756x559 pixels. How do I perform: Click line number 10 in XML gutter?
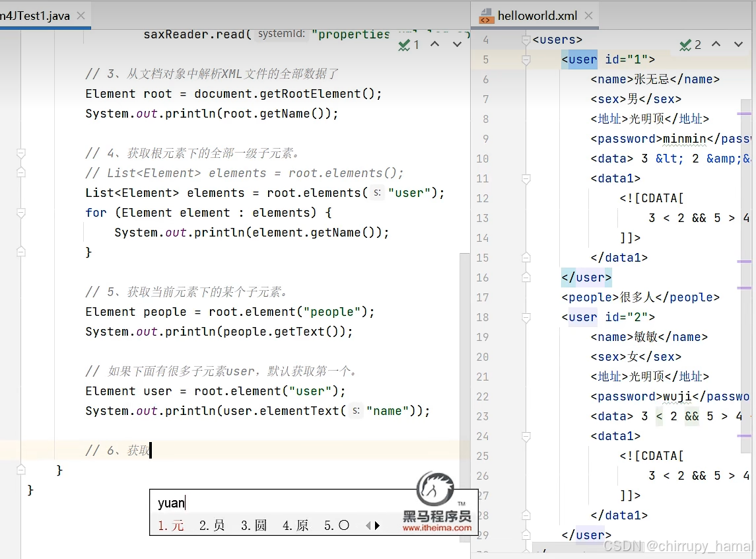click(483, 159)
